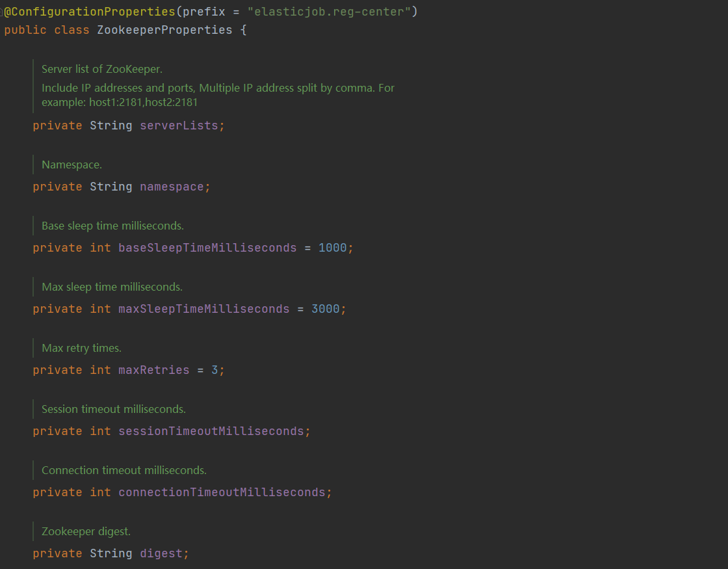Click the String type before serverLists

[111, 126]
